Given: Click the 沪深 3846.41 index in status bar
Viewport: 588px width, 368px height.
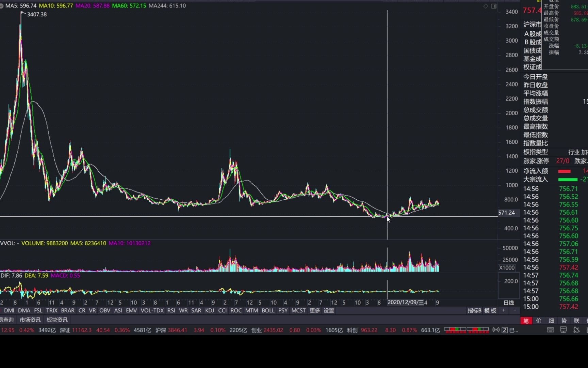Looking at the screenshot, I should click(x=171, y=330).
